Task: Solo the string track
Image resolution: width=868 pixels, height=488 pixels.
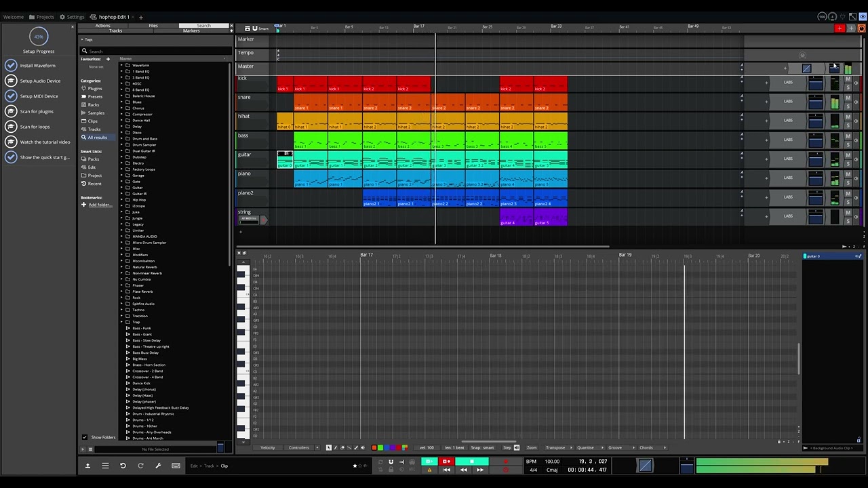Action: [848, 220]
